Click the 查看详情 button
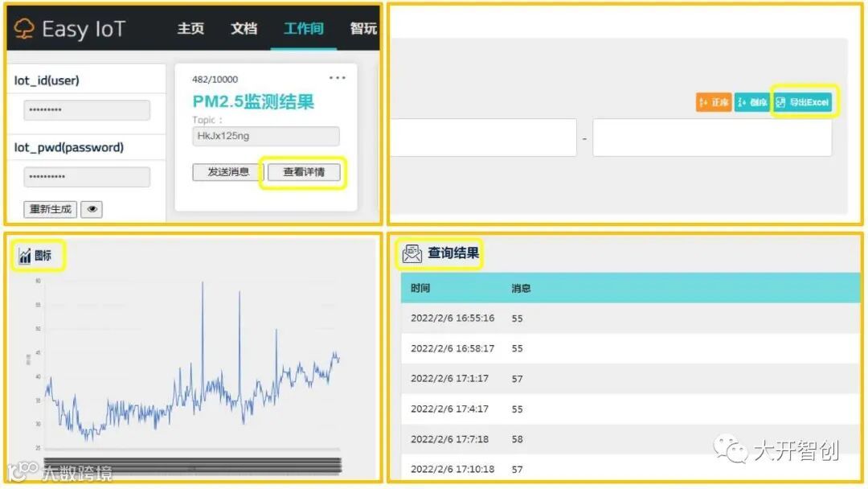This screenshot has width=868, height=489. pyautogui.click(x=304, y=171)
